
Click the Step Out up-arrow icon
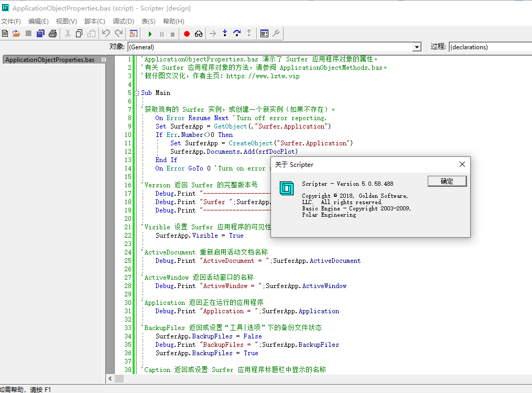(x=249, y=33)
